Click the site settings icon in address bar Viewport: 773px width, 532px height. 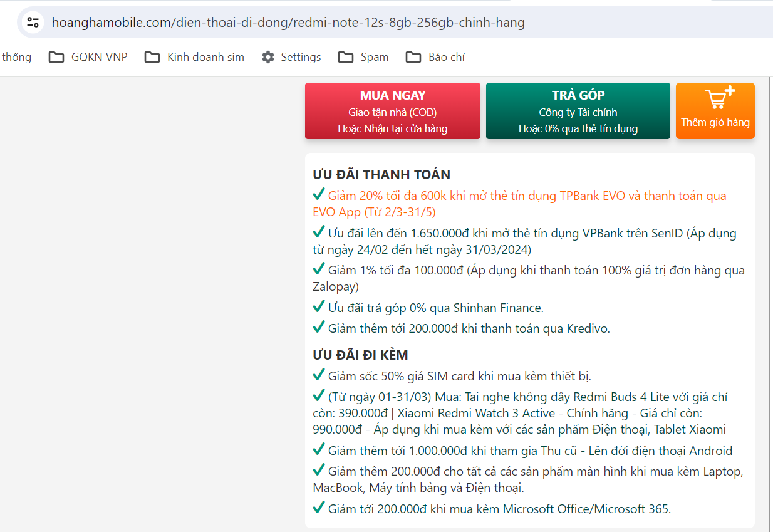click(x=33, y=23)
